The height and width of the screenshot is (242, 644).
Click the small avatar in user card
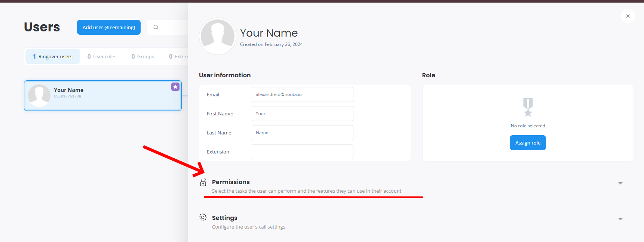click(x=39, y=95)
